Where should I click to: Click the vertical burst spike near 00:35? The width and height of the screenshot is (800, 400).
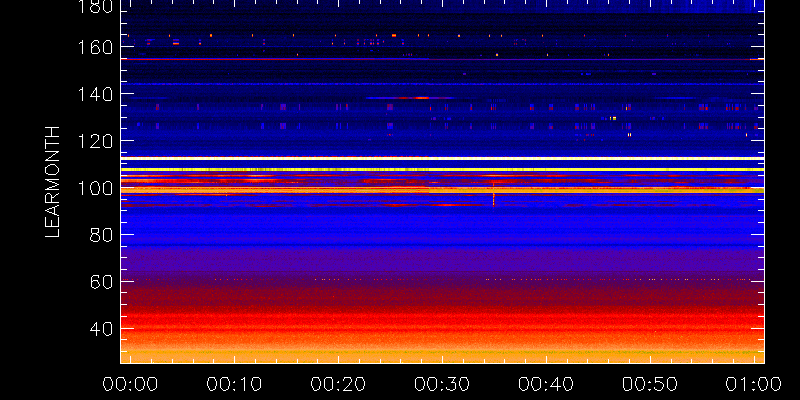(x=493, y=193)
